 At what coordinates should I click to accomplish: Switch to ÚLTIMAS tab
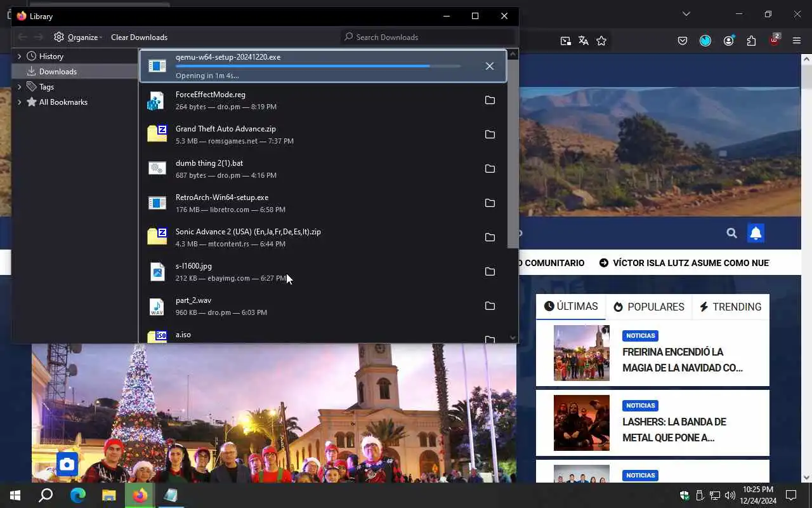[x=571, y=307]
